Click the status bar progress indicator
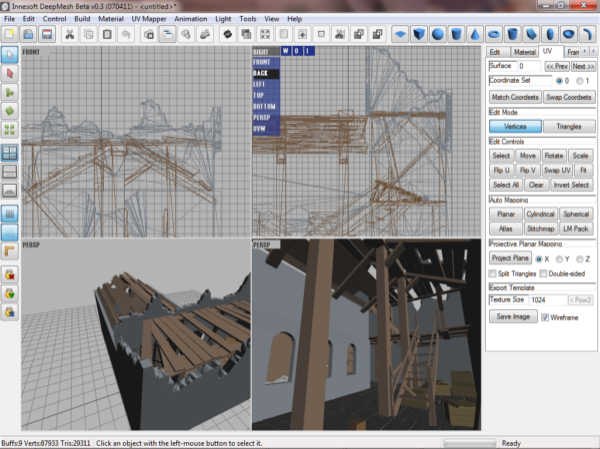Viewport: 600px width, 449px height. pos(469,442)
